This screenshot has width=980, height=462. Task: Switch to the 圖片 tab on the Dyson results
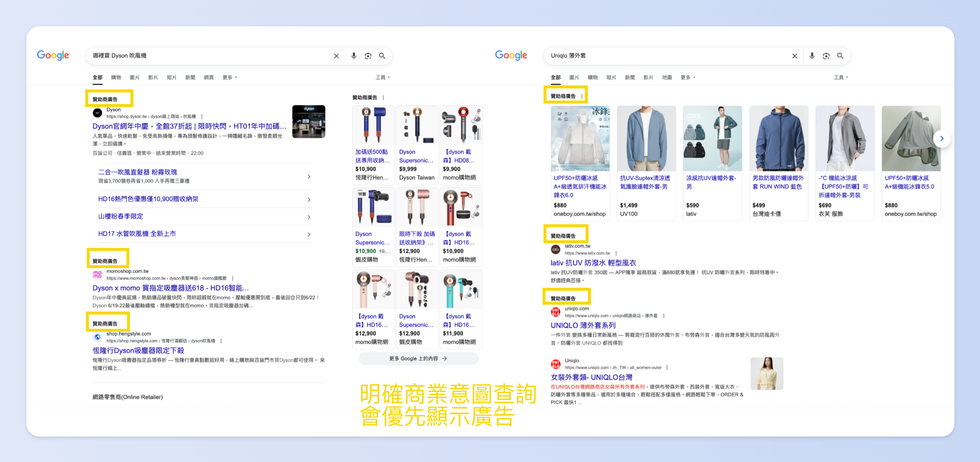pos(134,78)
